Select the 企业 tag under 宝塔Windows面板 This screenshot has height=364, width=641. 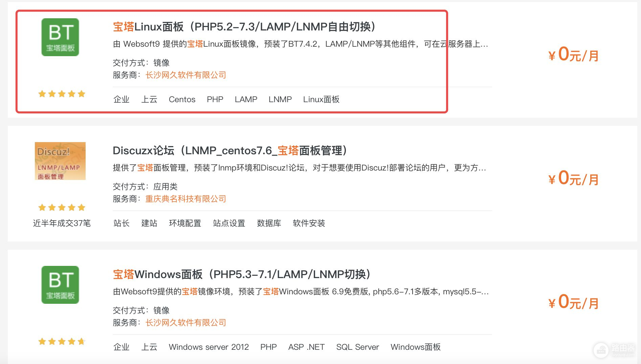coord(121,347)
